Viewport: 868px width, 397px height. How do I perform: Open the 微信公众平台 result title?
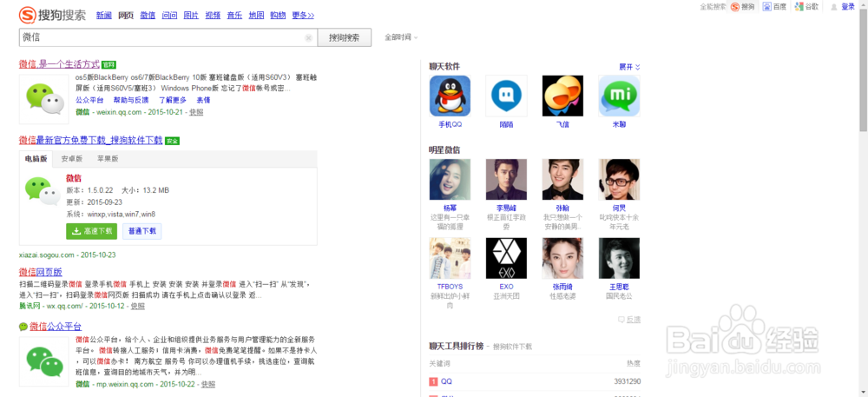click(56, 326)
